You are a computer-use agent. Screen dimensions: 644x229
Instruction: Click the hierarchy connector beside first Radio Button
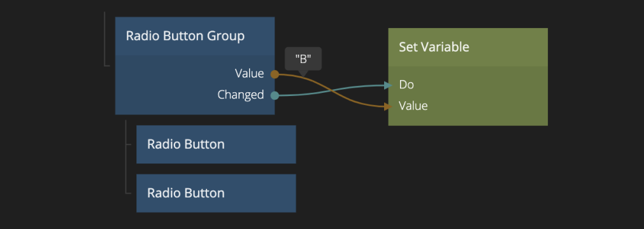click(x=128, y=144)
